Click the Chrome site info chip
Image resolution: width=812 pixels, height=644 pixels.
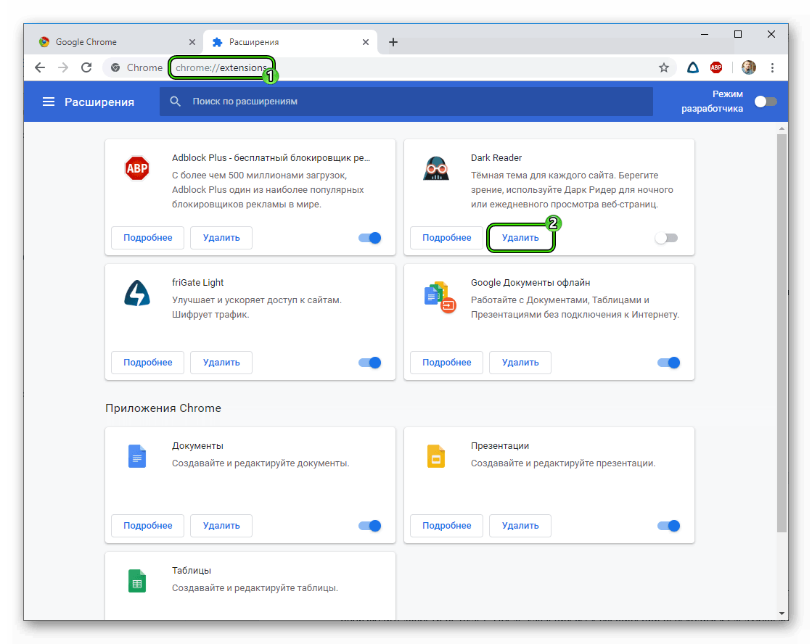136,67
